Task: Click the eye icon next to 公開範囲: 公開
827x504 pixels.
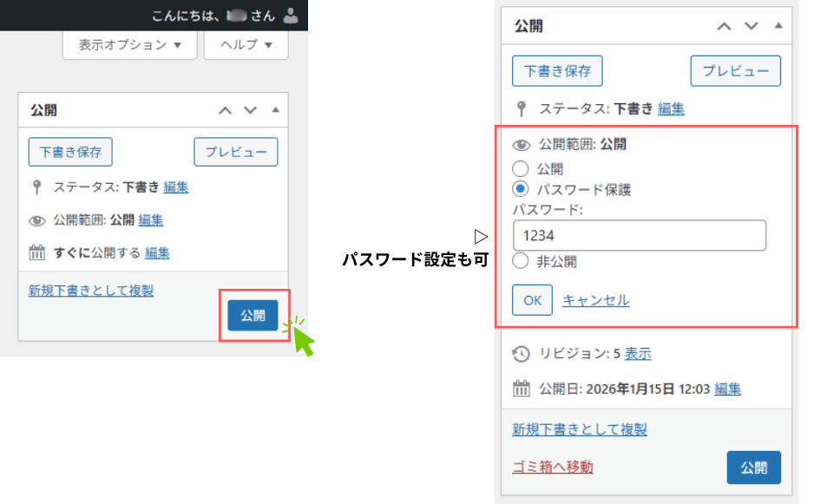Action: click(522, 144)
